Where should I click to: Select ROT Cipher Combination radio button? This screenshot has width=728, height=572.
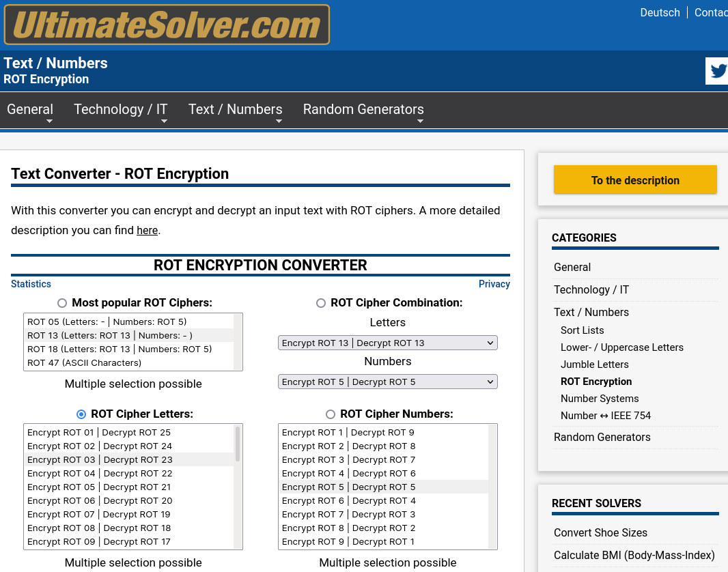(321, 303)
